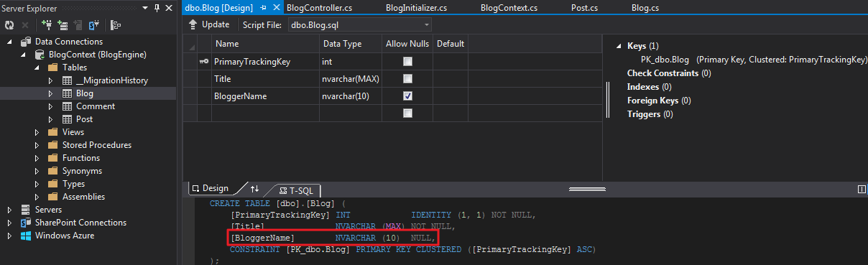Toggle Allow Nulls for PrimaryTrackingKey

point(407,62)
